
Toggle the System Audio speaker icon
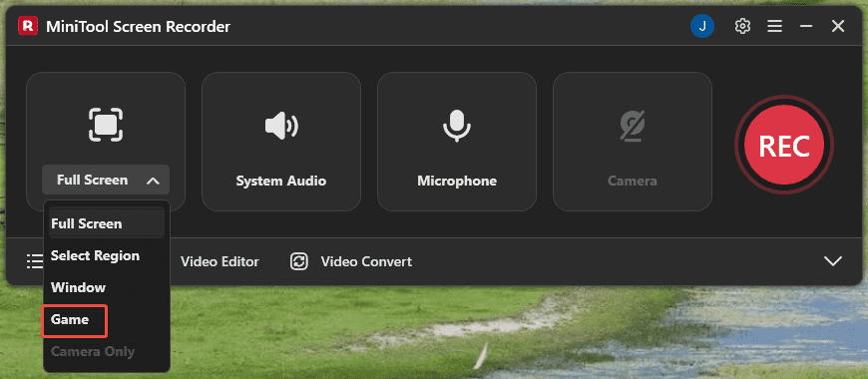point(281,126)
